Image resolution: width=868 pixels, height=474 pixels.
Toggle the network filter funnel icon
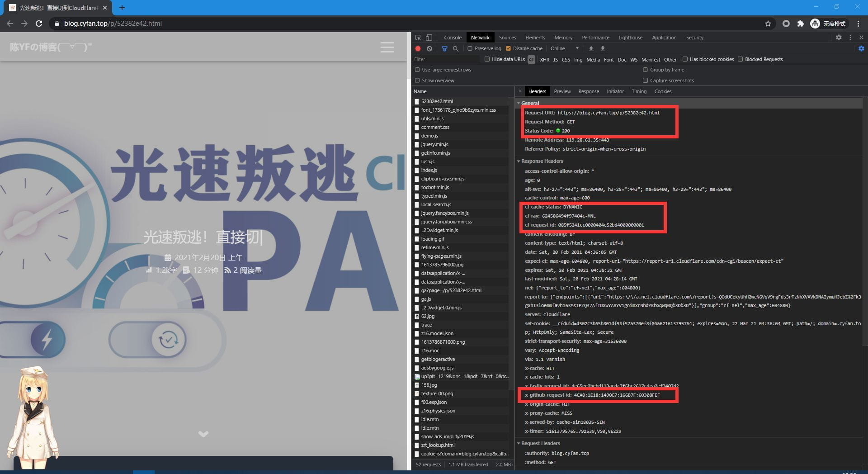pos(444,48)
